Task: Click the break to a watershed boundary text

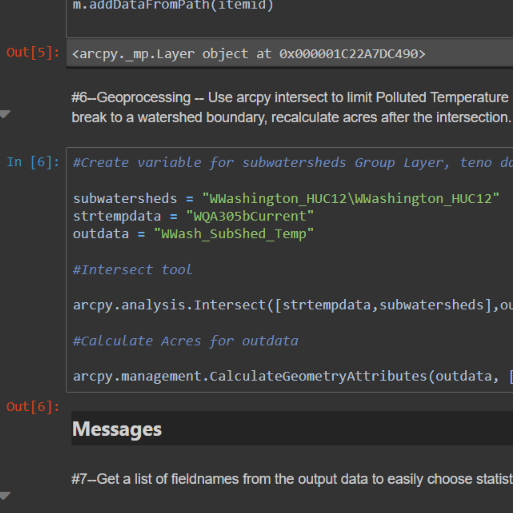Action: (291, 117)
